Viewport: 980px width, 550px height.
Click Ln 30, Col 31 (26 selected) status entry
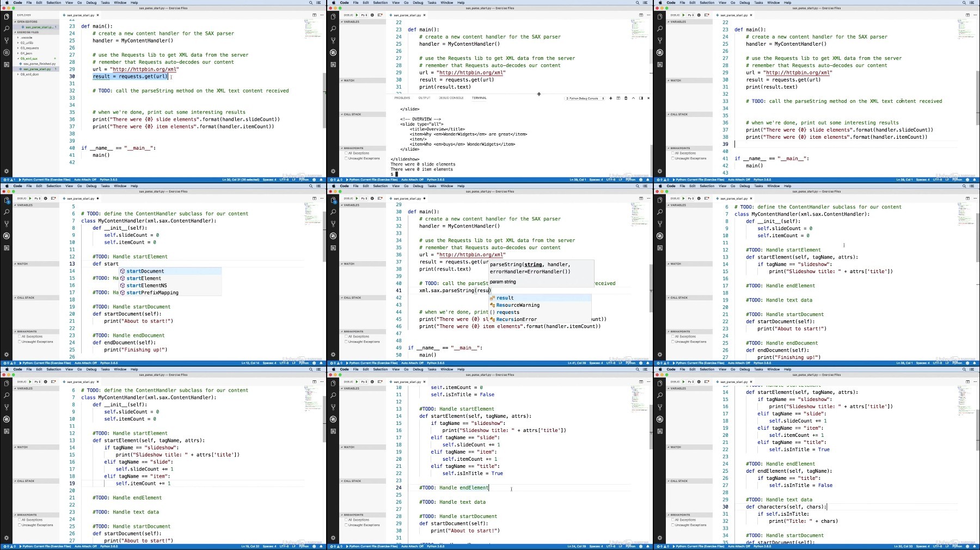[x=241, y=180]
